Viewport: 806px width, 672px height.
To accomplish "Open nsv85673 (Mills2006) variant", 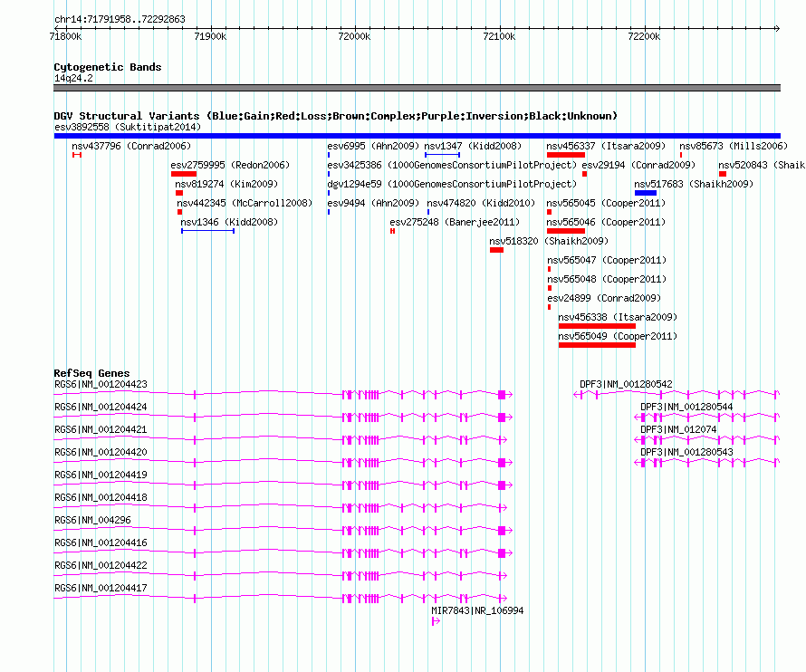I will (x=734, y=146).
